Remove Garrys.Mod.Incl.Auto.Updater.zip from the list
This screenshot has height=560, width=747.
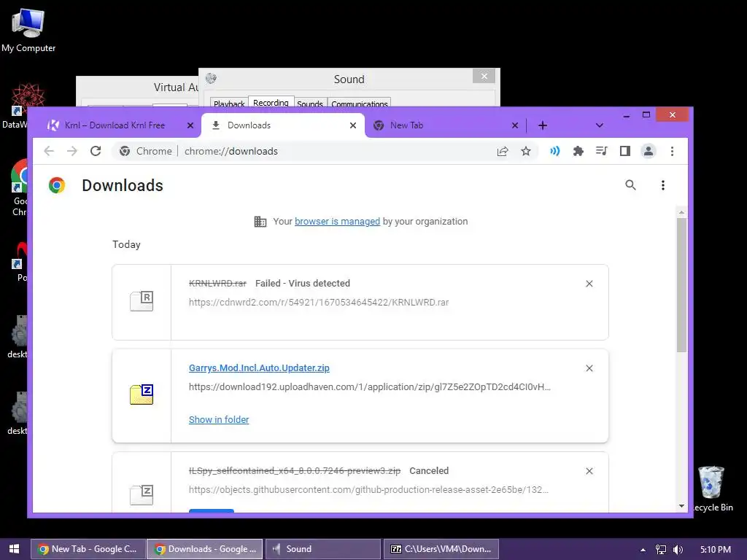click(x=589, y=368)
